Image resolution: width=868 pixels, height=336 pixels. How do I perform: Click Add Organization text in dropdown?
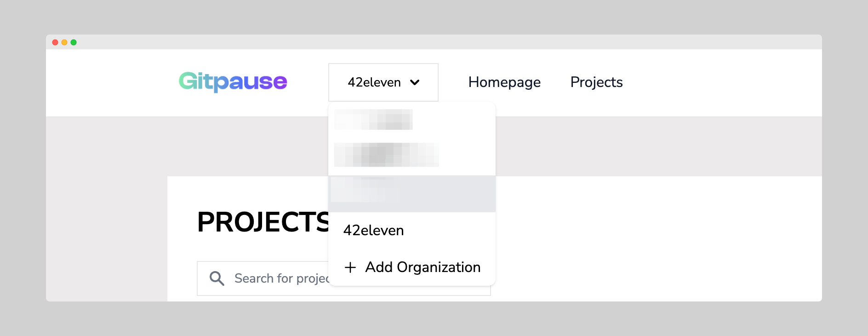pyautogui.click(x=423, y=267)
